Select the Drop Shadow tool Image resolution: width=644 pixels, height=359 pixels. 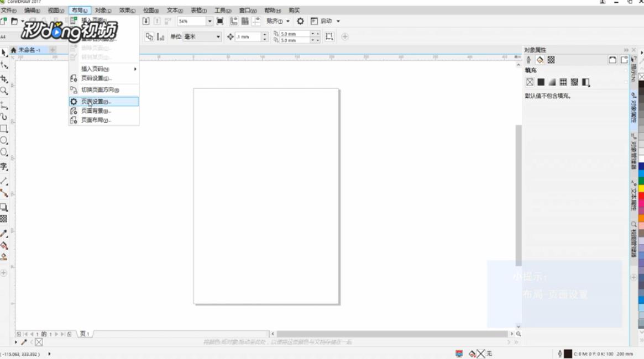tap(4, 207)
